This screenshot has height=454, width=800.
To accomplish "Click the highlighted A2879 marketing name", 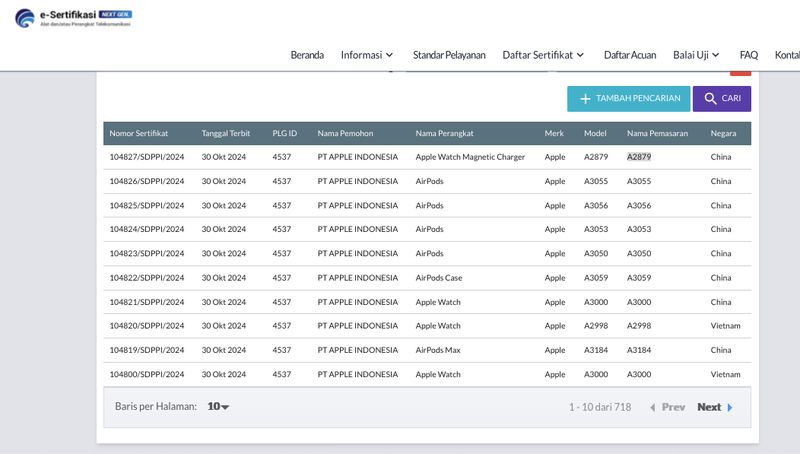I will pyautogui.click(x=639, y=157).
